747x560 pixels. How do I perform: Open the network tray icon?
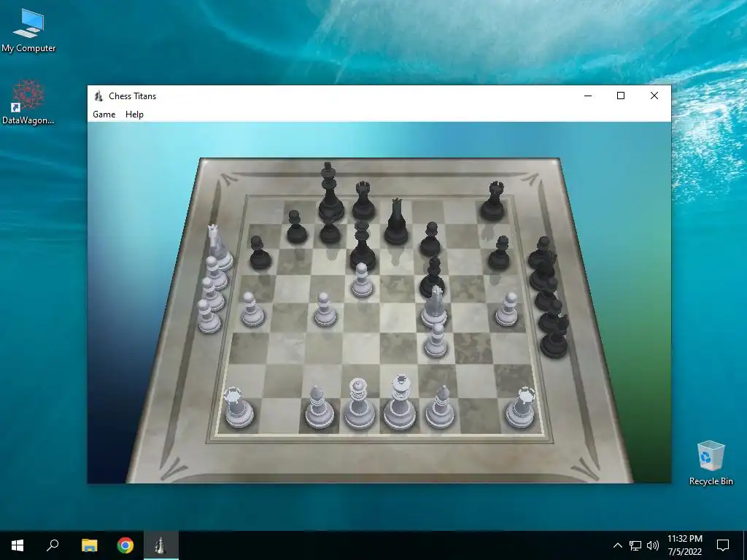[635, 545]
